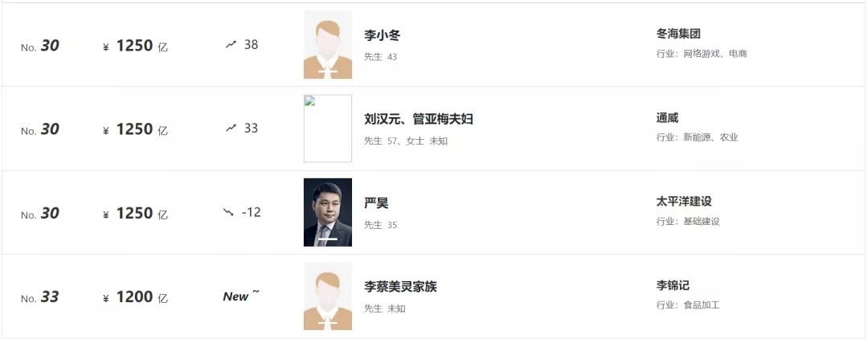The width and height of the screenshot is (868, 339).
Task: Click the company name 太平洋建设
Action: (x=684, y=202)
